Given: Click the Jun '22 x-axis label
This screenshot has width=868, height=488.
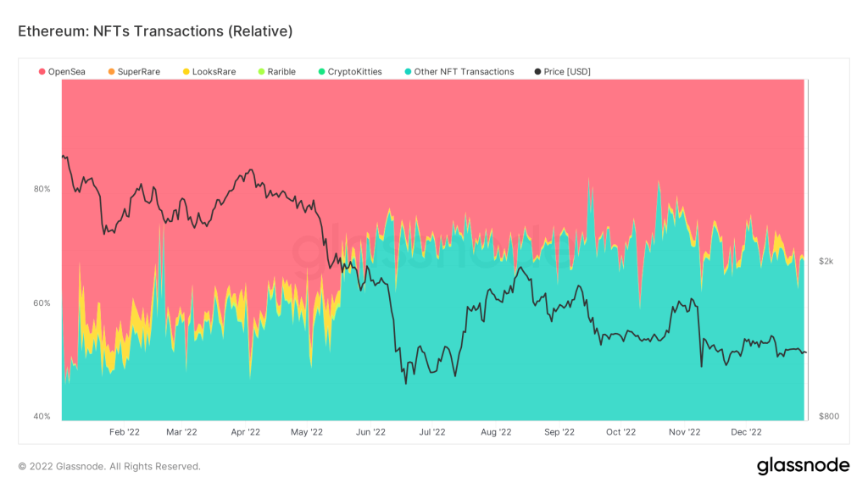Looking at the screenshot, I should point(370,432).
